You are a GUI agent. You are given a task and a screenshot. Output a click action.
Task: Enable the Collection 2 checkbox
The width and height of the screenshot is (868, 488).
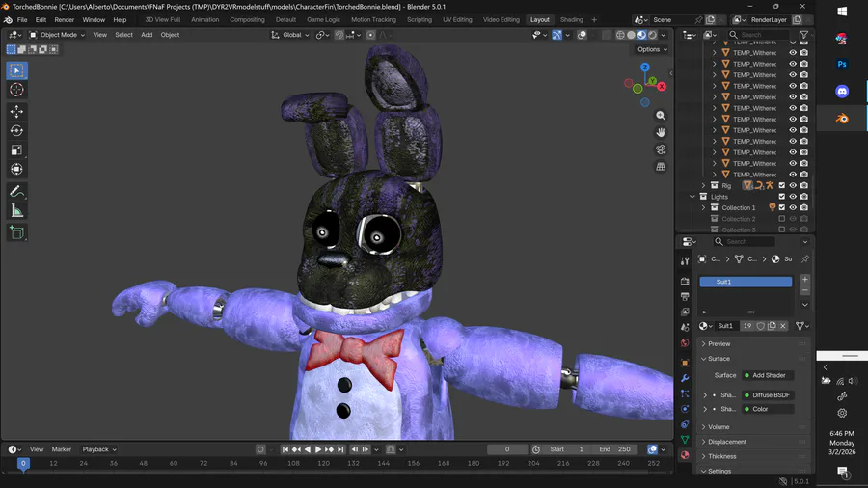(781, 219)
